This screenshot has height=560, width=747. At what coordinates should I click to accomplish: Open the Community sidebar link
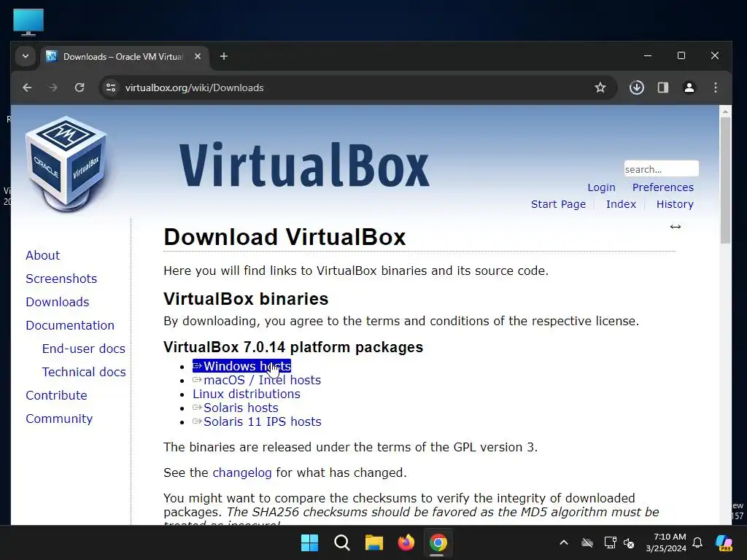click(x=59, y=419)
